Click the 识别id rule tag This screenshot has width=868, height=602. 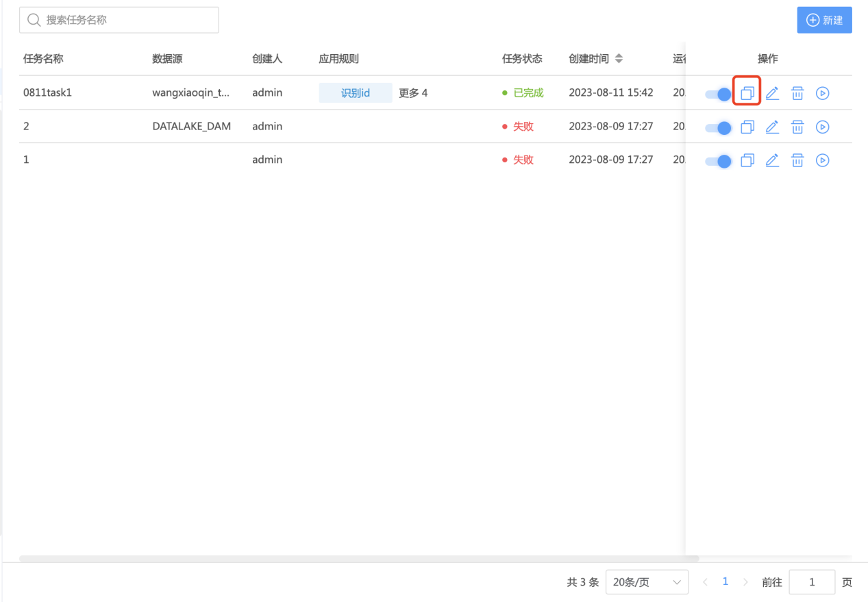(x=356, y=93)
